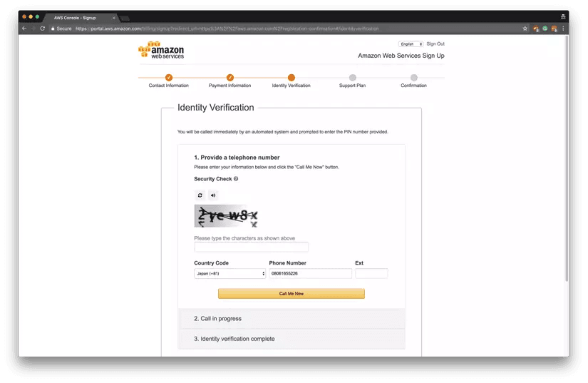588x383 pixels.
Task: Click the Confirmation step
Action: (413, 81)
